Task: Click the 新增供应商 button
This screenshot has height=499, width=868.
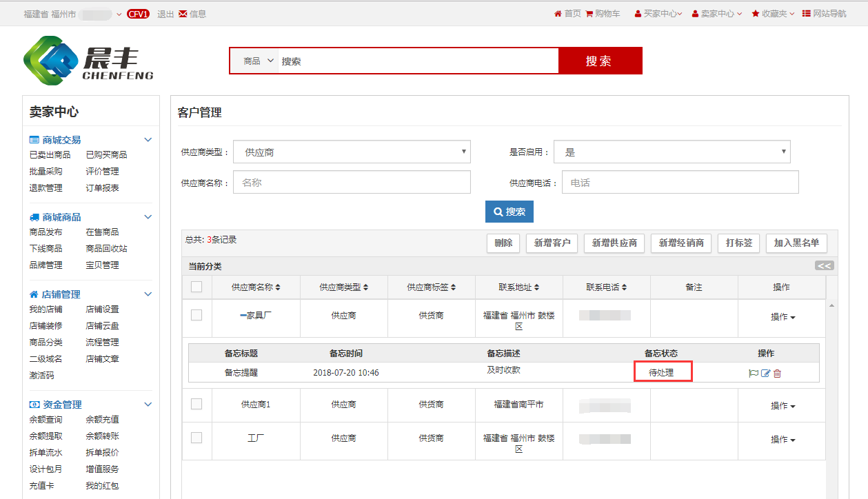Action: 614,243
